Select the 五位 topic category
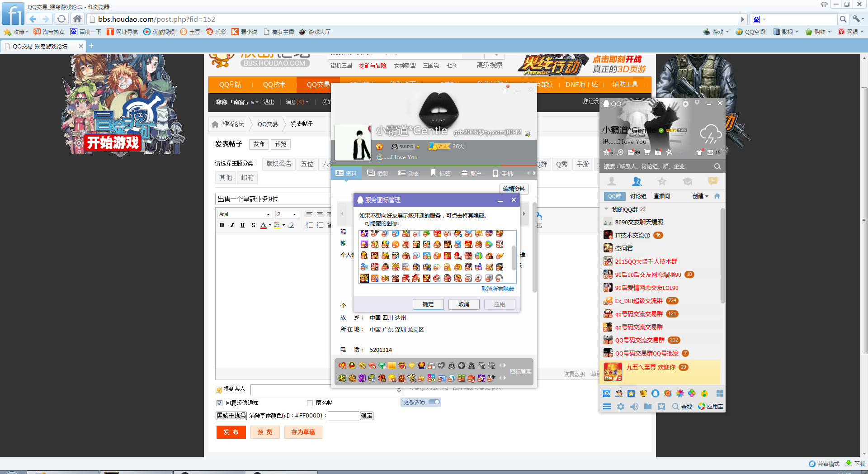868x474 pixels. (x=307, y=164)
